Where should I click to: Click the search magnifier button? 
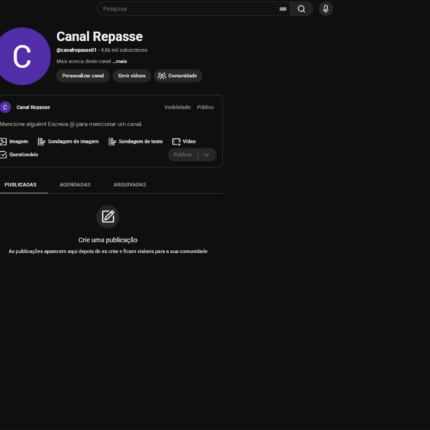[x=301, y=9]
